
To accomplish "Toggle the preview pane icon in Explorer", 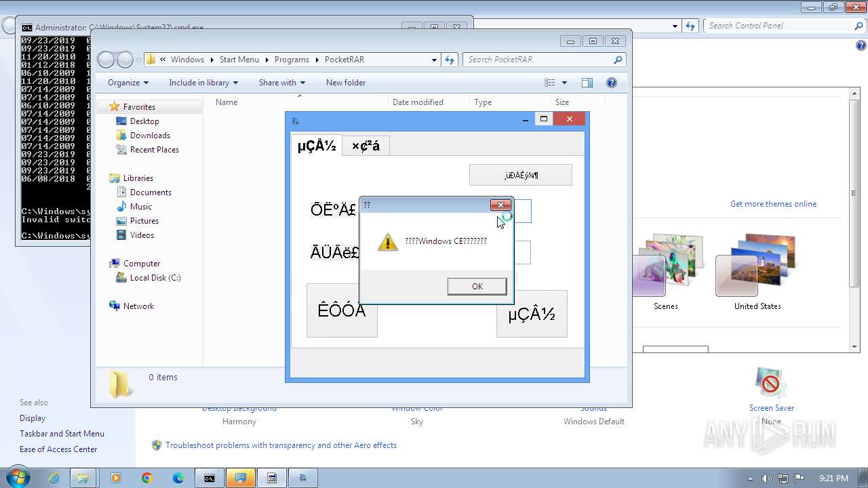I will click(587, 83).
